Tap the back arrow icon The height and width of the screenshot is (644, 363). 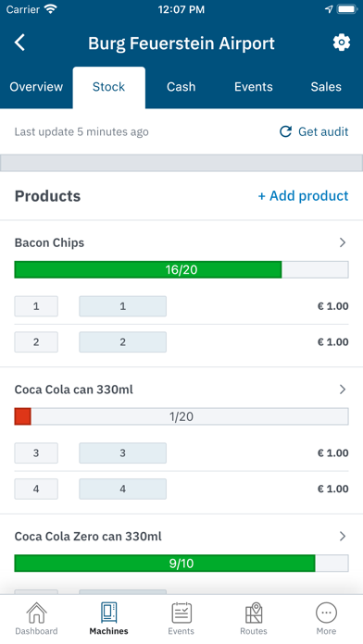tap(19, 43)
